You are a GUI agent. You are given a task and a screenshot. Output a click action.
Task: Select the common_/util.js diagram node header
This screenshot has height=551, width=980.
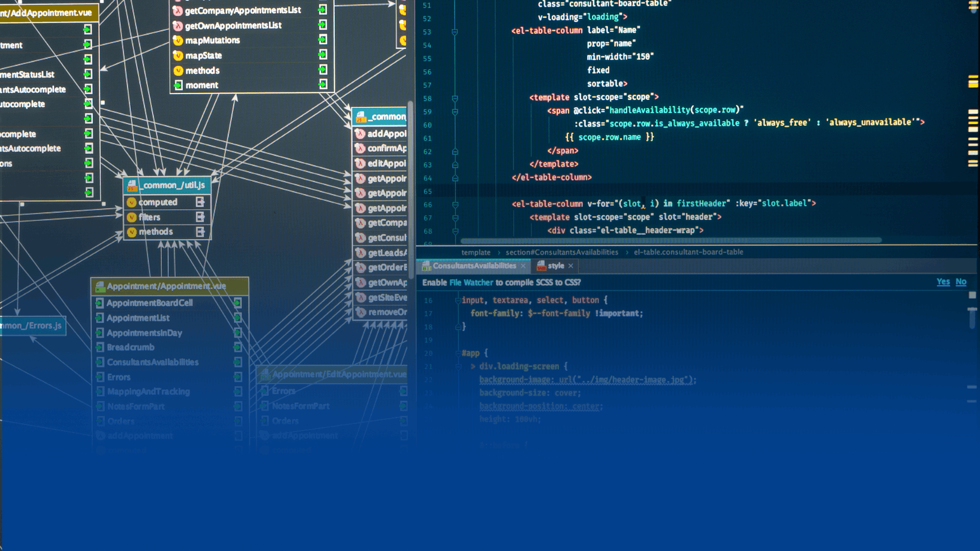point(167,185)
